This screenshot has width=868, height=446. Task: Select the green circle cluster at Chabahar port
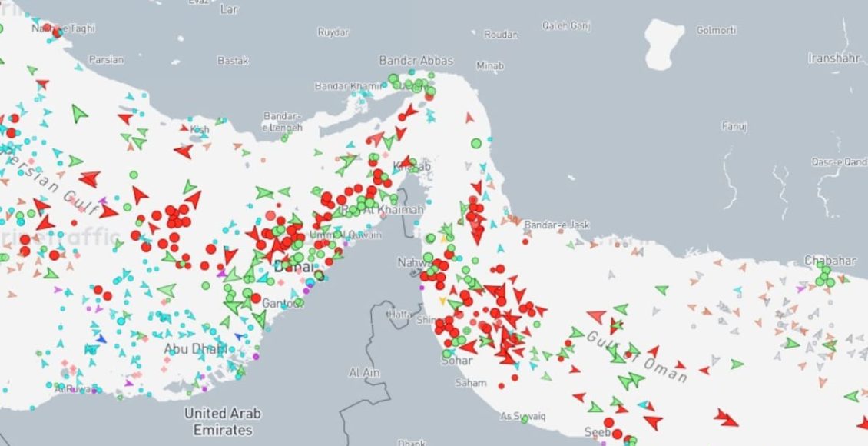coord(825,275)
